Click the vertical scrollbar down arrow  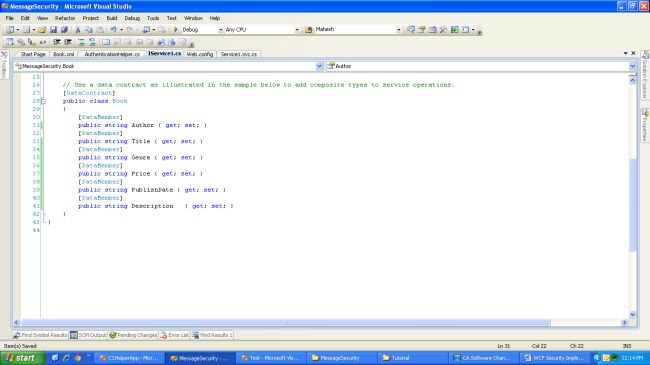[633, 314]
